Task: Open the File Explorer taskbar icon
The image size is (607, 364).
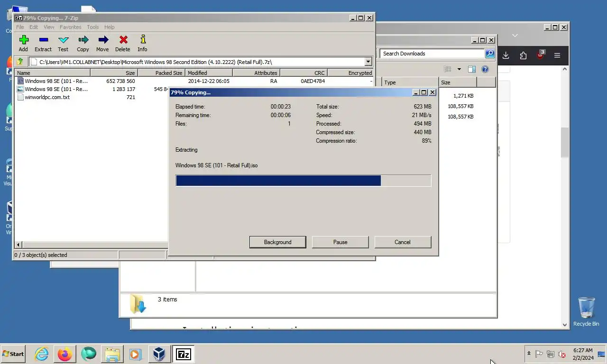Action: pyautogui.click(x=112, y=354)
